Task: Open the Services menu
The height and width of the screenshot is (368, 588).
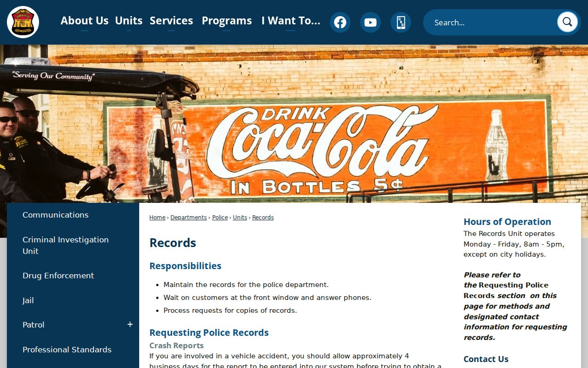Action: click(x=171, y=21)
